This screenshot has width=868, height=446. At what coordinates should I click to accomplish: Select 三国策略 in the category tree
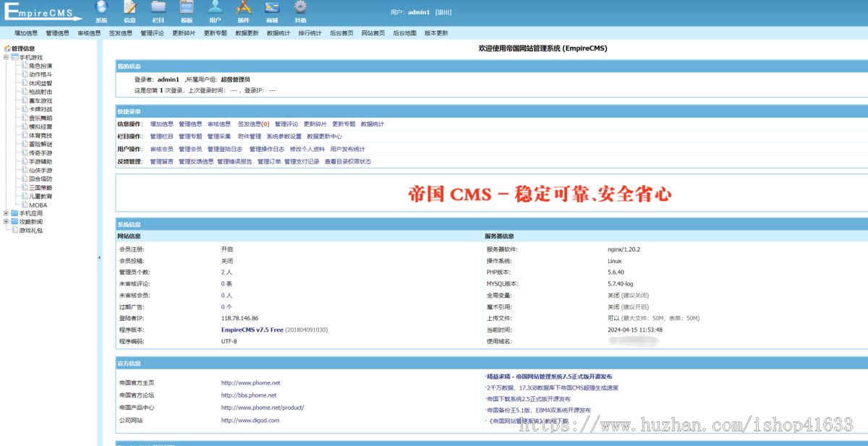41,187
